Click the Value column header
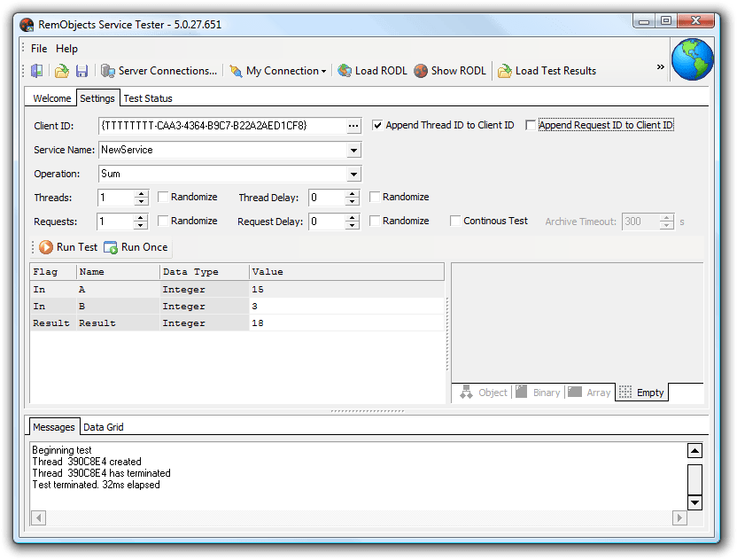737x560 pixels. click(x=347, y=272)
